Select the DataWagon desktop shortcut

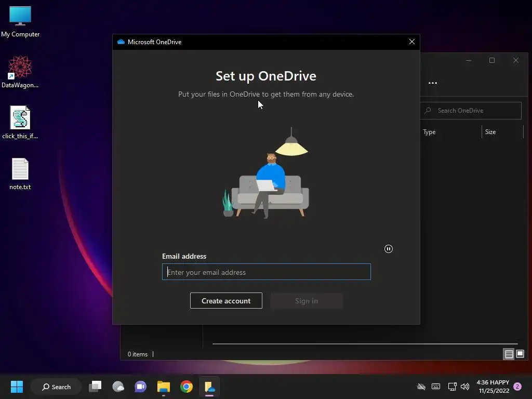[20, 72]
